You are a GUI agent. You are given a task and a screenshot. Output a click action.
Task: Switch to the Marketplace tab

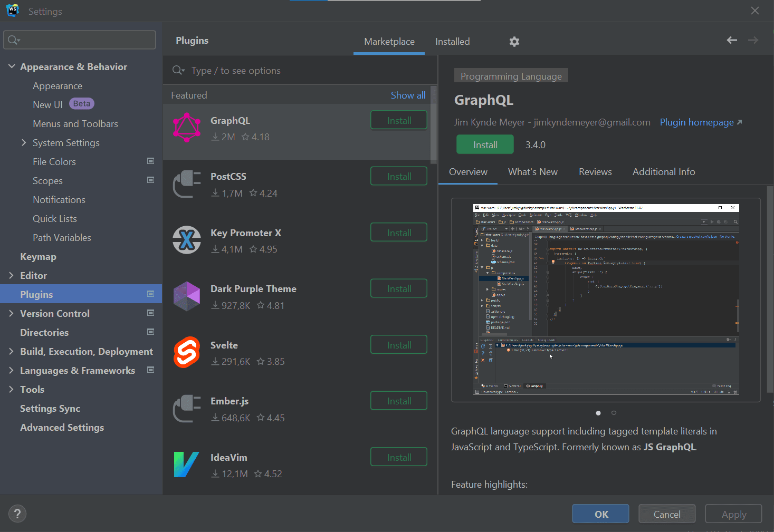(389, 42)
